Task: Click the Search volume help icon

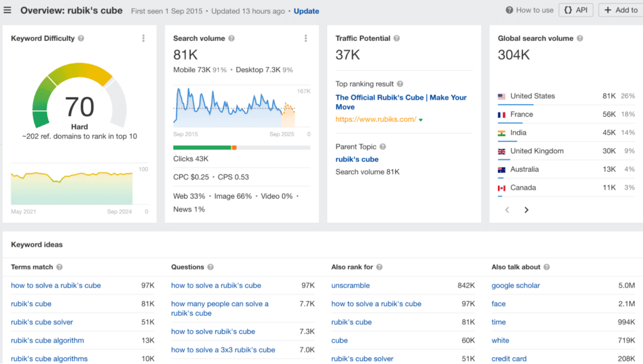Action: pyautogui.click(x=231, y=38)
